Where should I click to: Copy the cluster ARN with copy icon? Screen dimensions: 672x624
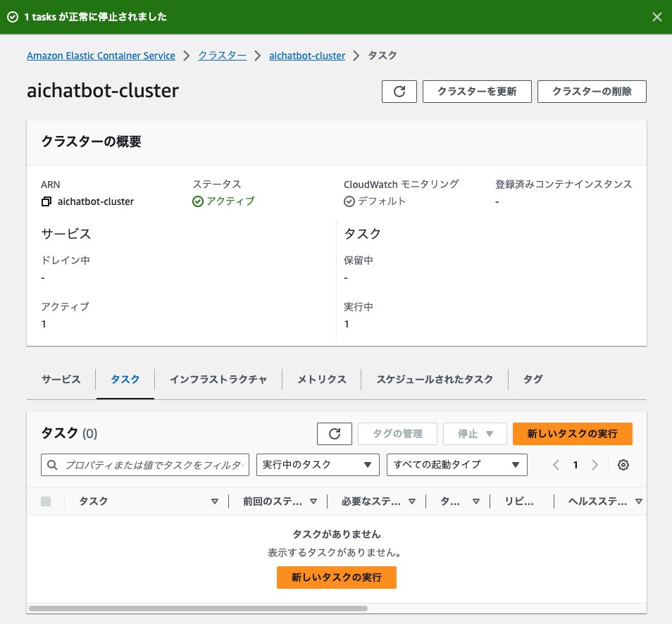coord(46,201)
